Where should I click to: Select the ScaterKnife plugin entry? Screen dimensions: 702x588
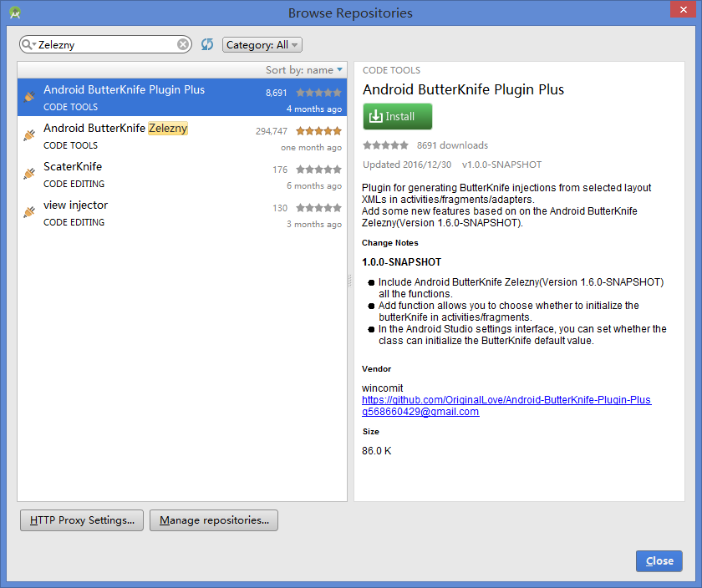click(x=73, y=167)
